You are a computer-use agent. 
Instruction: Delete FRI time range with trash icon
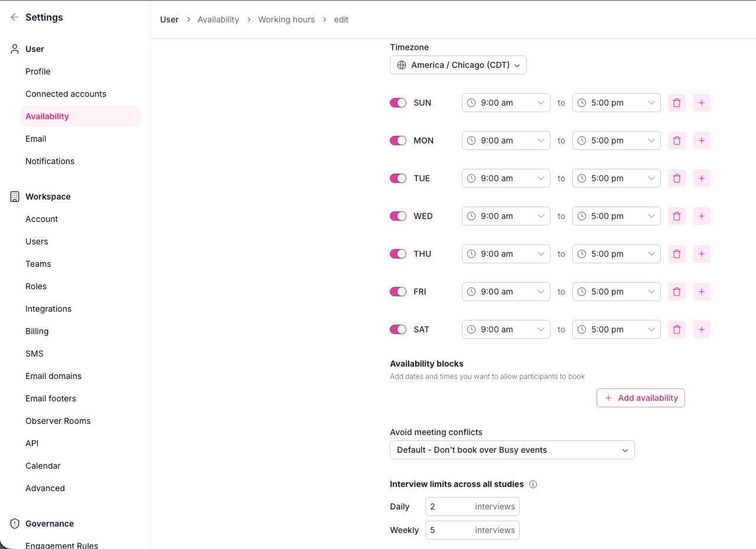(x=677, y=292)
